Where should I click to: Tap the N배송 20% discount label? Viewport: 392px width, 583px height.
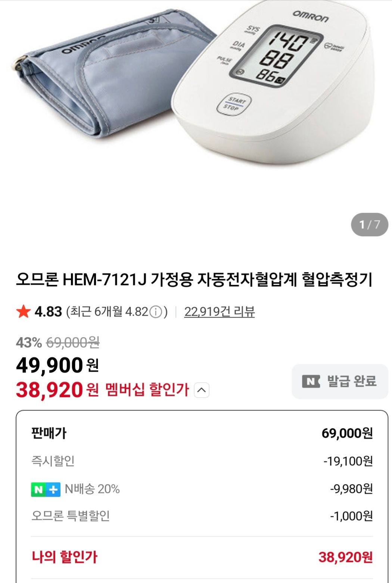pyautogui.click(x=92, y=489)
